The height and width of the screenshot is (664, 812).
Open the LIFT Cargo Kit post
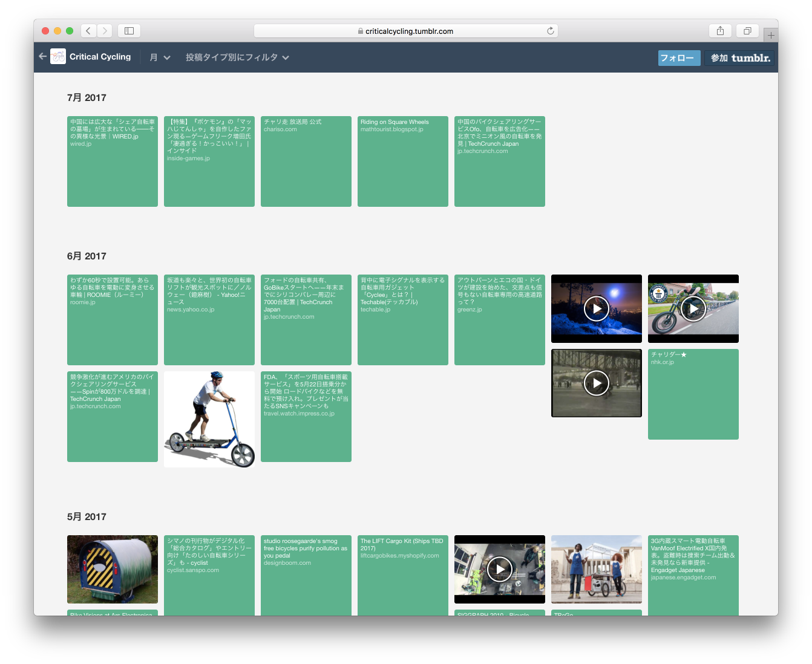[x=403, y=574]
